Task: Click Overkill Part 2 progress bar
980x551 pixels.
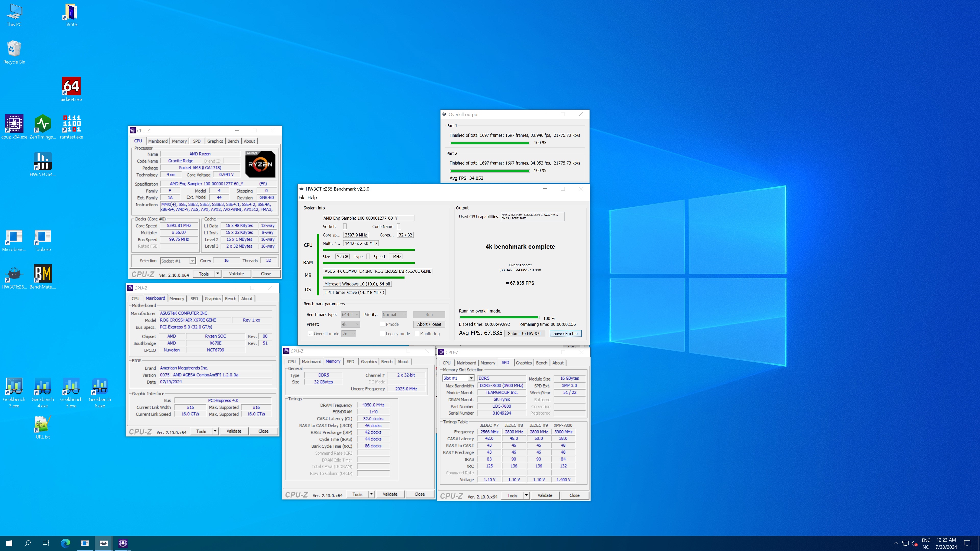Action: 489,171
